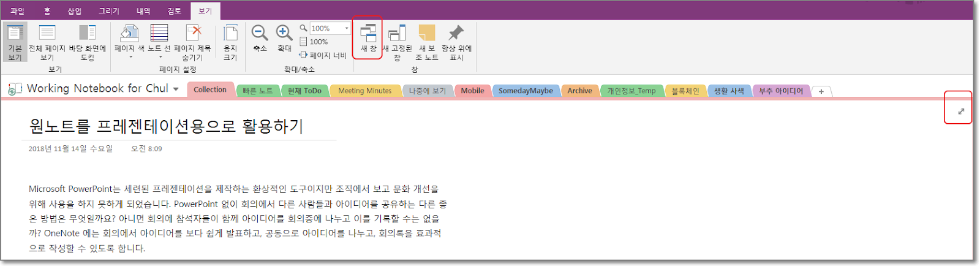Click the 확대 zoom in magnifier
The width and height of the screenshot is (980, 266).
coord(284,38)
